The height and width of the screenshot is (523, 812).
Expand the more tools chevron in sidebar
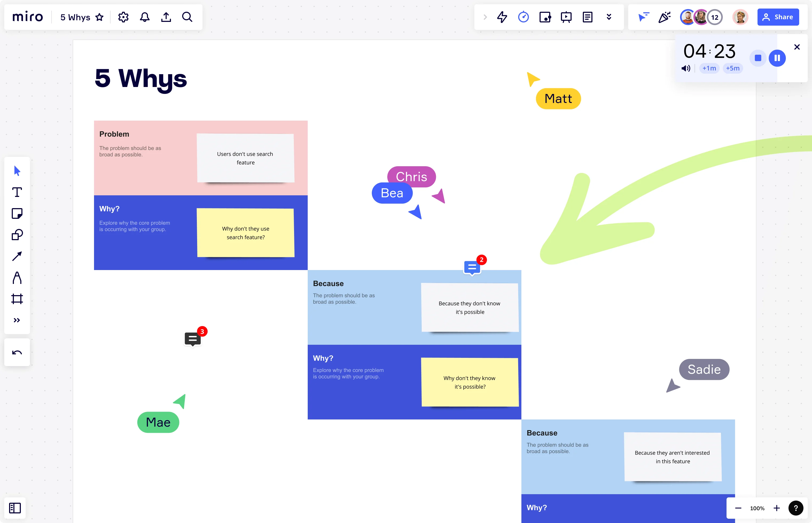point(17,320)
